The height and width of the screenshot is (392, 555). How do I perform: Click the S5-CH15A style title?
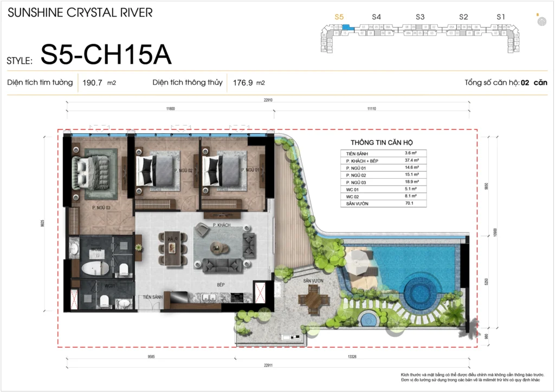click(106, 55)
